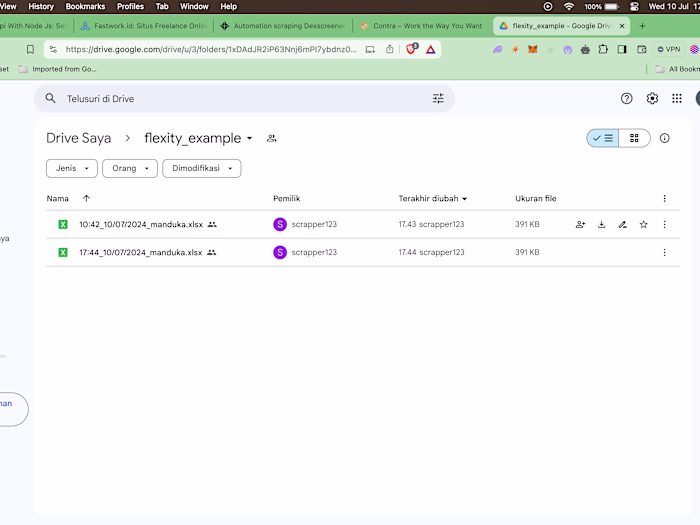This screenshot has width=700, height=525.
Task: Toggle the Brave VPN button
Action: (669, 49)
